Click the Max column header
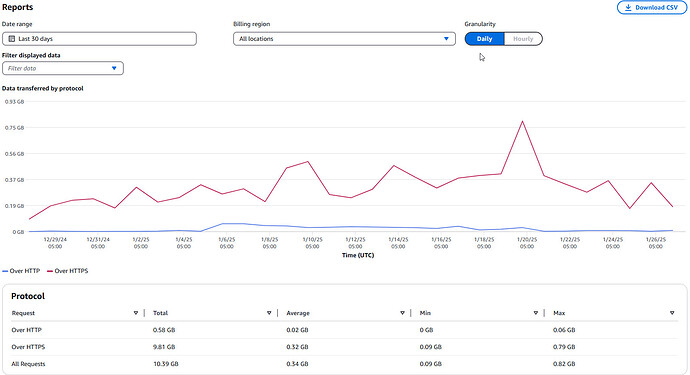 [559, 313]
